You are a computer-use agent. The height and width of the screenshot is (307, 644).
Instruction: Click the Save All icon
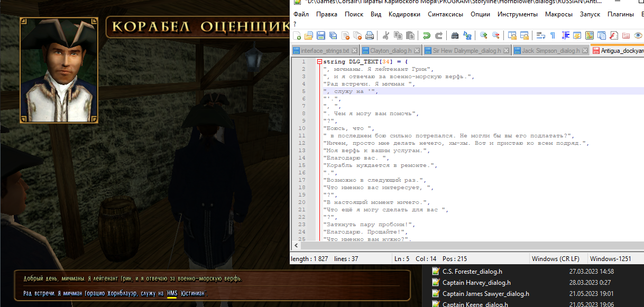point(333,36)
